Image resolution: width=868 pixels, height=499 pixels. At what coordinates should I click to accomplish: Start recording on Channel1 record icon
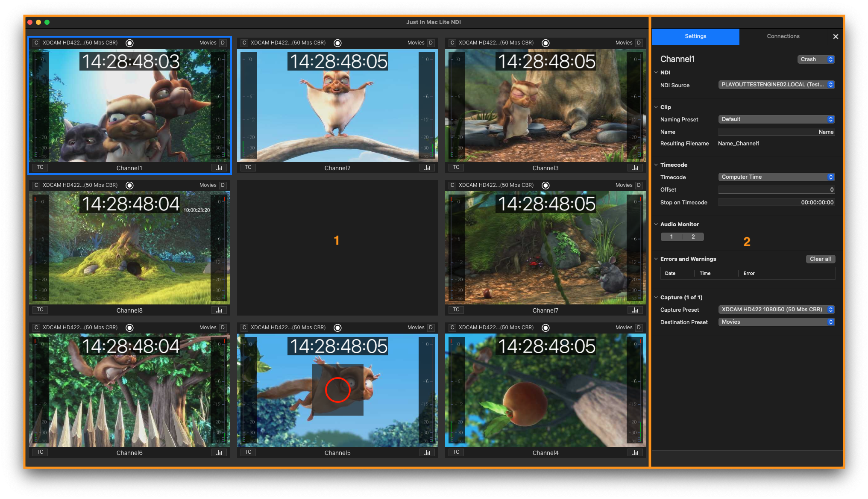coord(130,43)
